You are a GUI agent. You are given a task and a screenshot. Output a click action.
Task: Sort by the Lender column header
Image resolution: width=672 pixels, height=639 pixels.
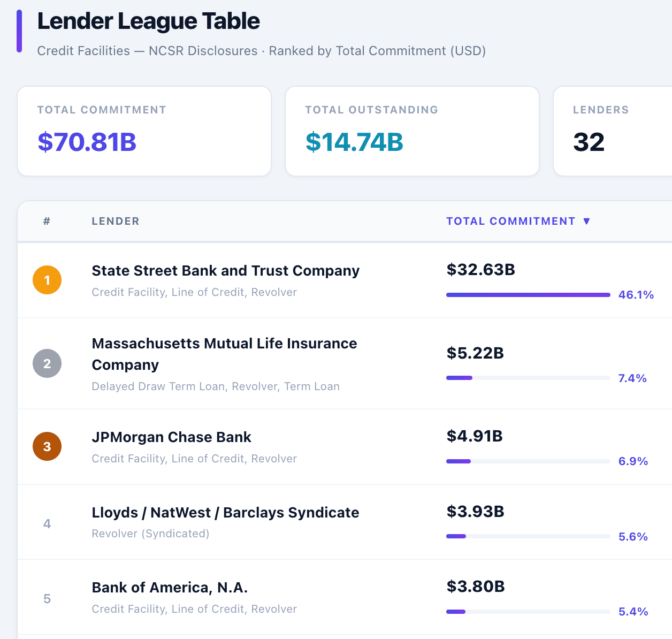click(116, 221)
